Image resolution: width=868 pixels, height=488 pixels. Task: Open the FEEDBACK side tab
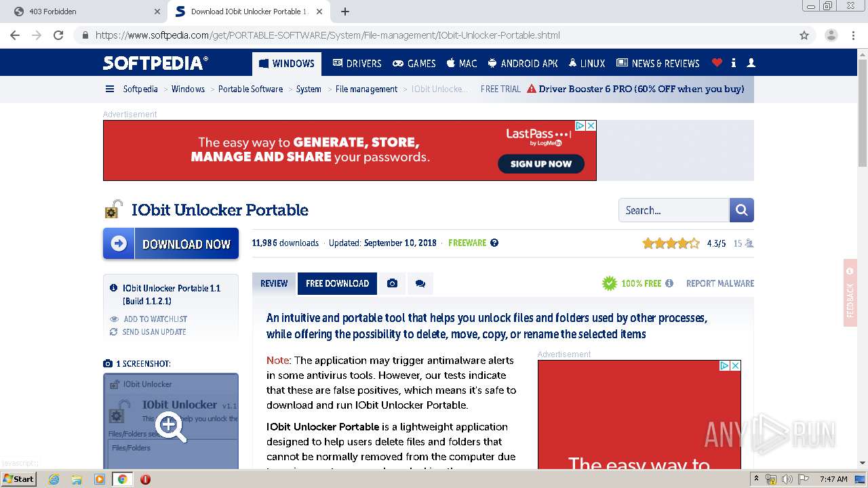pos(850,293)
